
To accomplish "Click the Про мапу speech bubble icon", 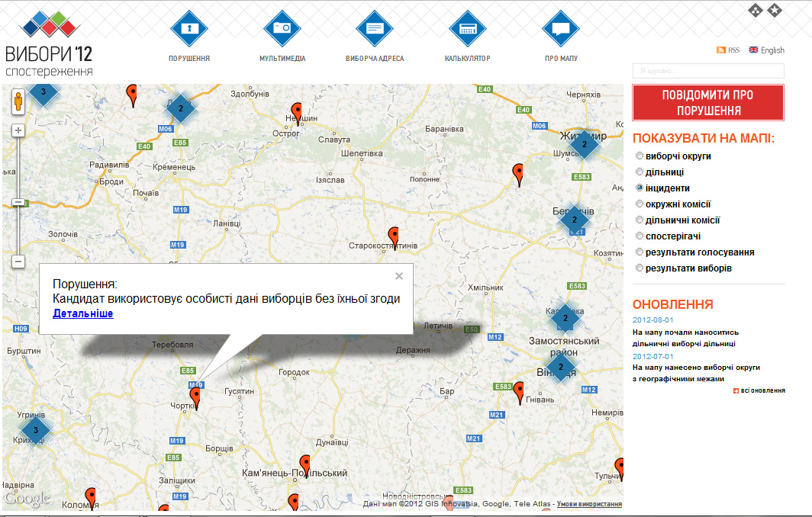I will tap(561, 28).
